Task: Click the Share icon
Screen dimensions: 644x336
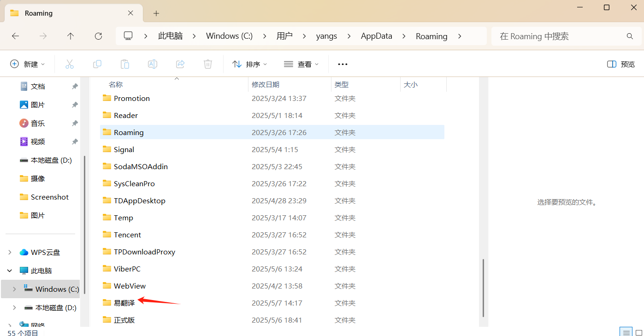Action: tap(180, 64)
